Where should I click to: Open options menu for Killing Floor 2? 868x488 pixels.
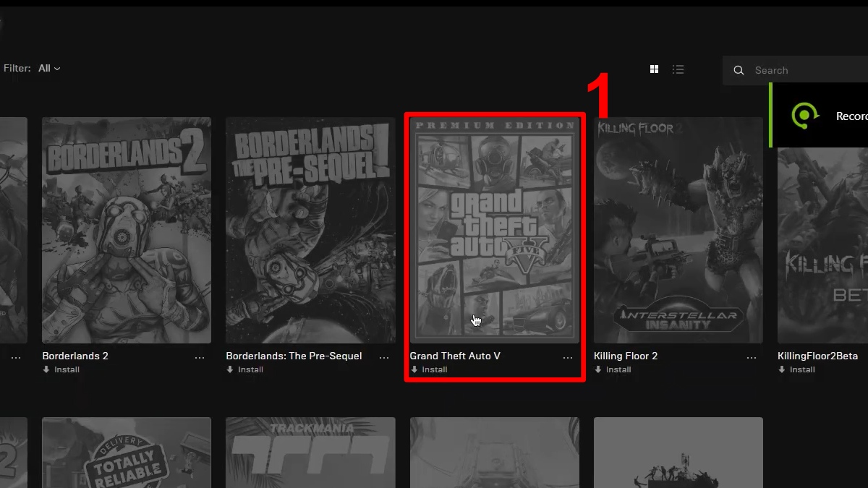point(752,357)
